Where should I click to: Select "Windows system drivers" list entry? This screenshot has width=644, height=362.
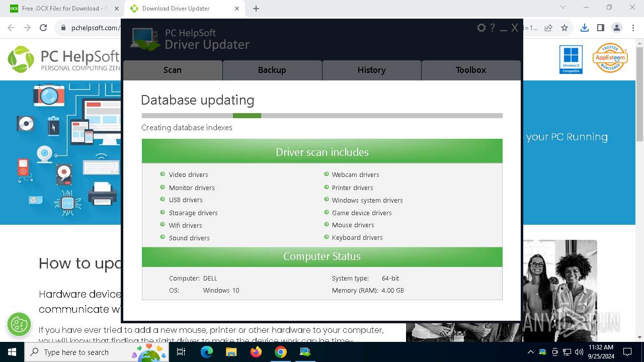tap(367, 200)
